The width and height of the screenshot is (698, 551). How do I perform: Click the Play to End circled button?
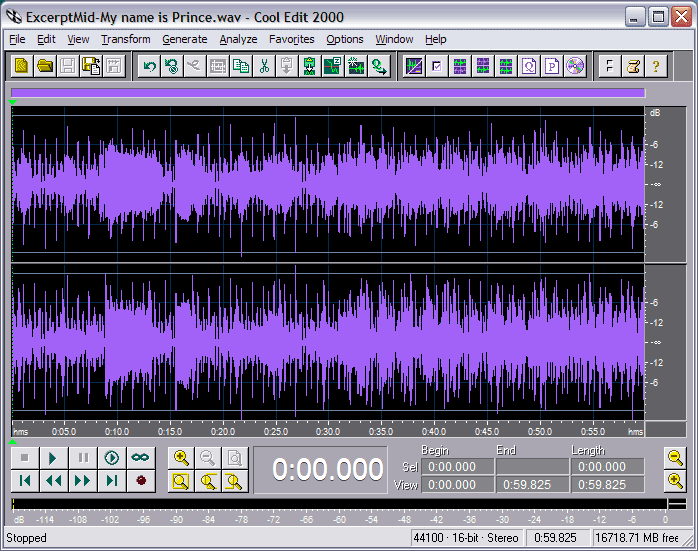(111, 458)
